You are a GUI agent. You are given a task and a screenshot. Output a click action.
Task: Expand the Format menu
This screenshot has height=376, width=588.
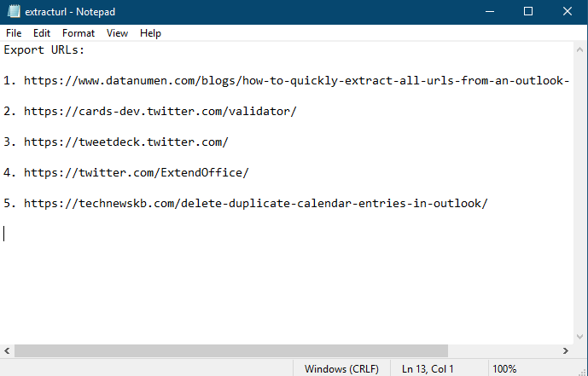[x=79, y=33]
